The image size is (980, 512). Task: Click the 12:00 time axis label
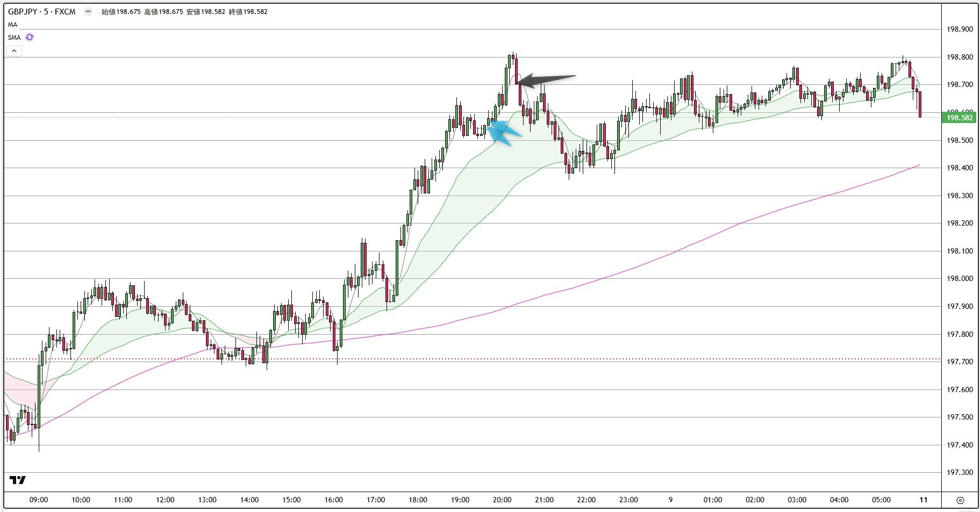click(165, 500)
